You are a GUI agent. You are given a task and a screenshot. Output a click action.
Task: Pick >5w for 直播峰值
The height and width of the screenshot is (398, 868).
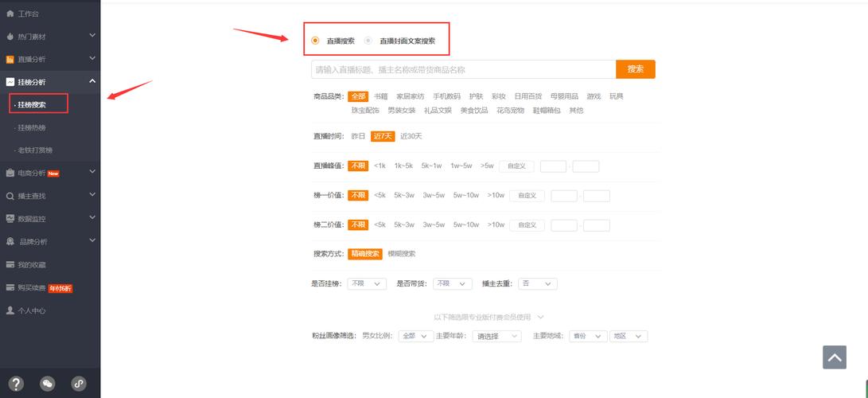(x=487, y=166)
